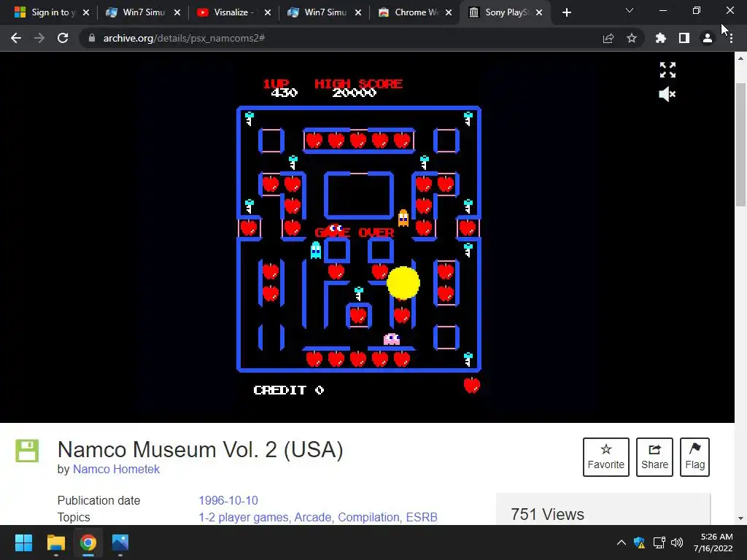Go forward in browser history

(x=39, y=38)
